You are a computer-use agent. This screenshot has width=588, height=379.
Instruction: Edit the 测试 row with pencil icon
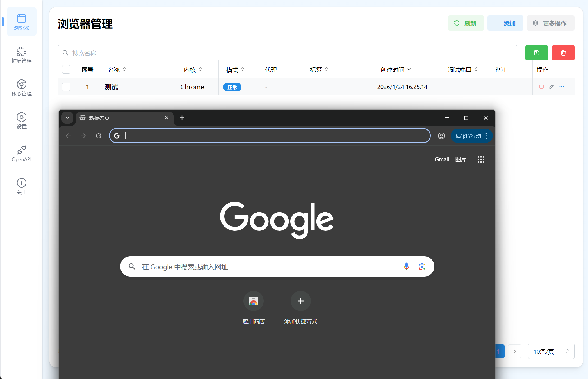tap(551, 87)
